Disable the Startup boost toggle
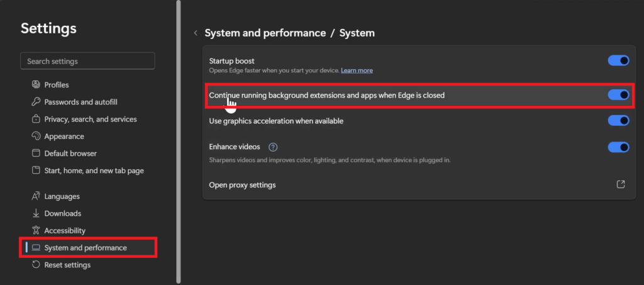Image resolution: width=644 pixels, height=285 pixels. point(618,60)
